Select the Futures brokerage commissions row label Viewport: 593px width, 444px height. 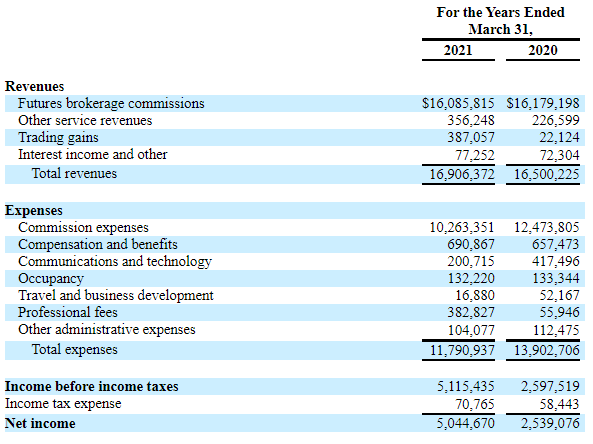[111, 103]
